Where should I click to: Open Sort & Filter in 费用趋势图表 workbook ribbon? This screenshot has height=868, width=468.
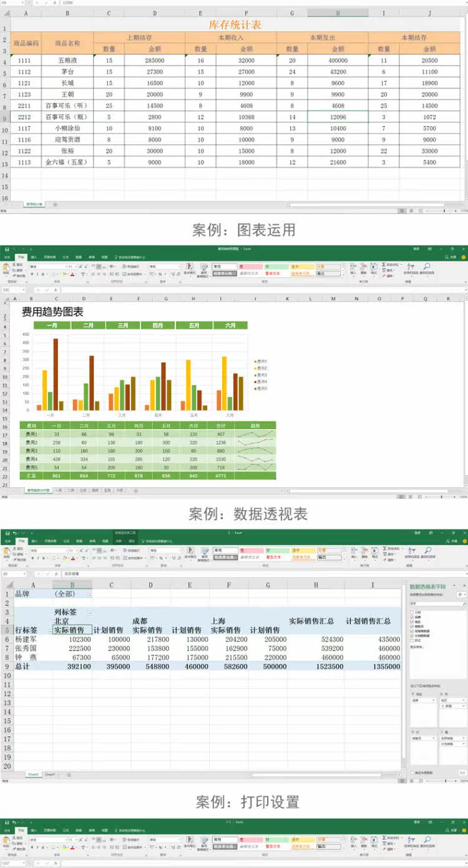409,269
